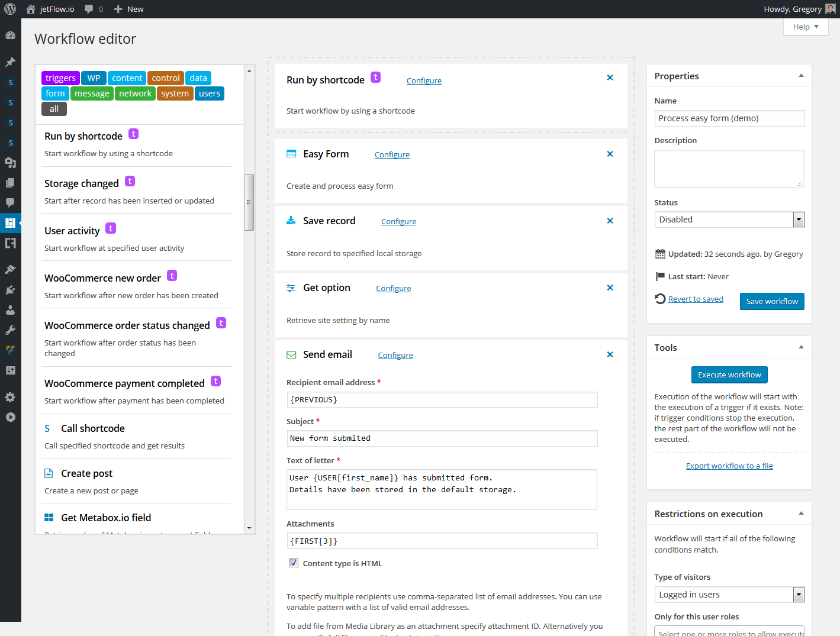Collapse the Properties panel
Screen dimensions: 840x636
pos(801,76)
